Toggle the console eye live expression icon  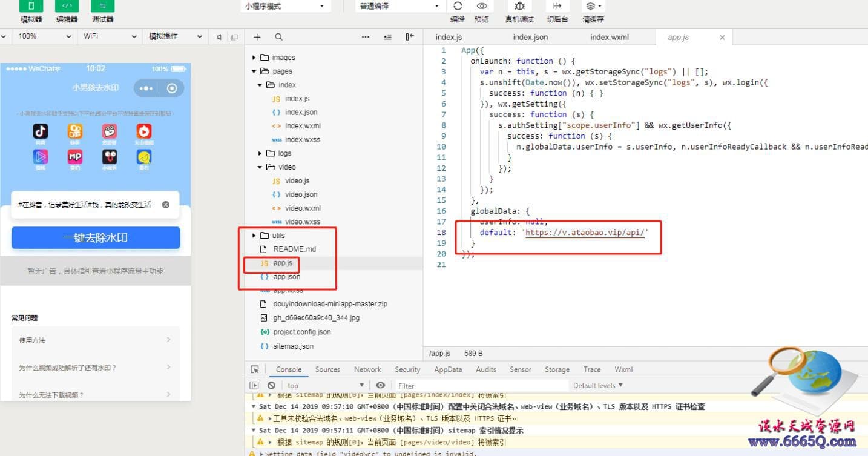(380, 385)
